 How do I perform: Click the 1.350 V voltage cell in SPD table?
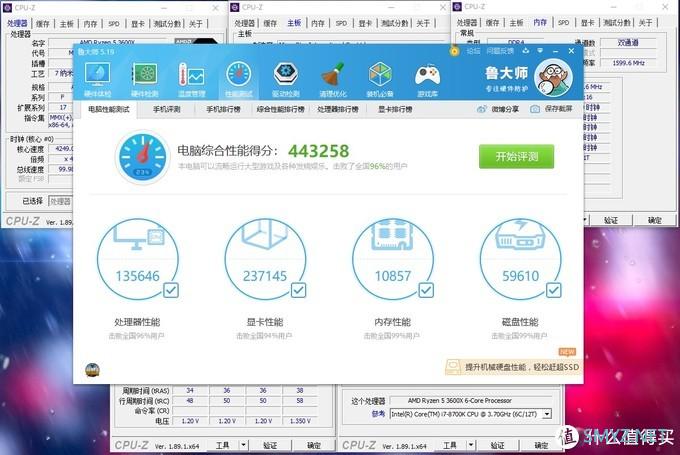pos(300,421)
